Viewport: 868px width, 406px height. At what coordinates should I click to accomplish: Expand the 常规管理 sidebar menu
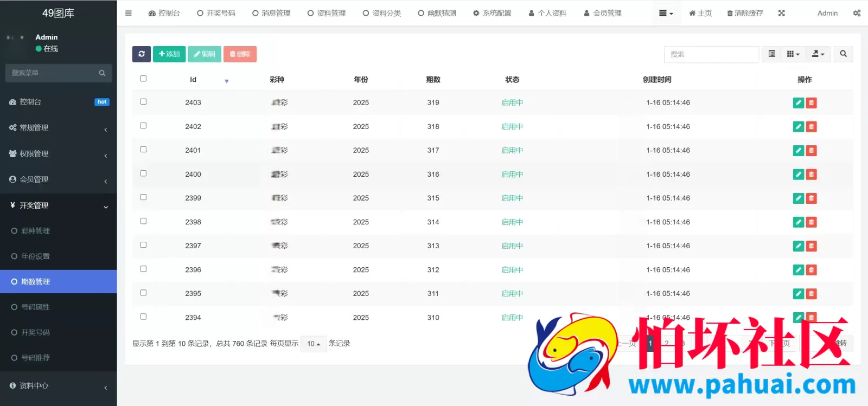click(x=59, y=128)
